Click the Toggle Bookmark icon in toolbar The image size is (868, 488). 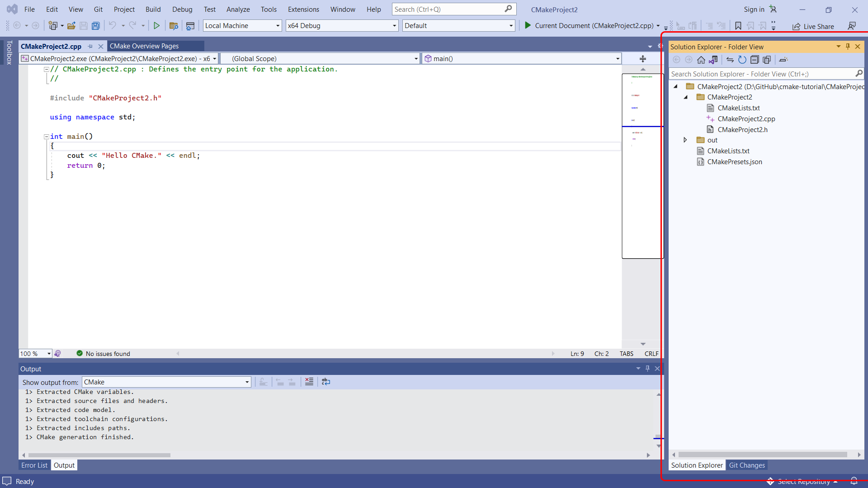click(738, 26)
